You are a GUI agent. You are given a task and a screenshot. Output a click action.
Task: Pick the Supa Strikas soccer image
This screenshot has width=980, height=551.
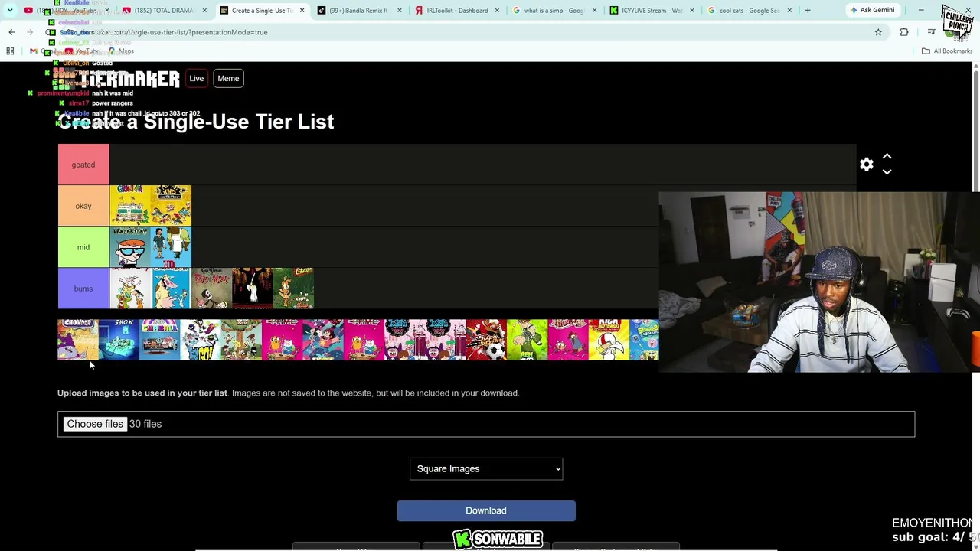[486, 340]
